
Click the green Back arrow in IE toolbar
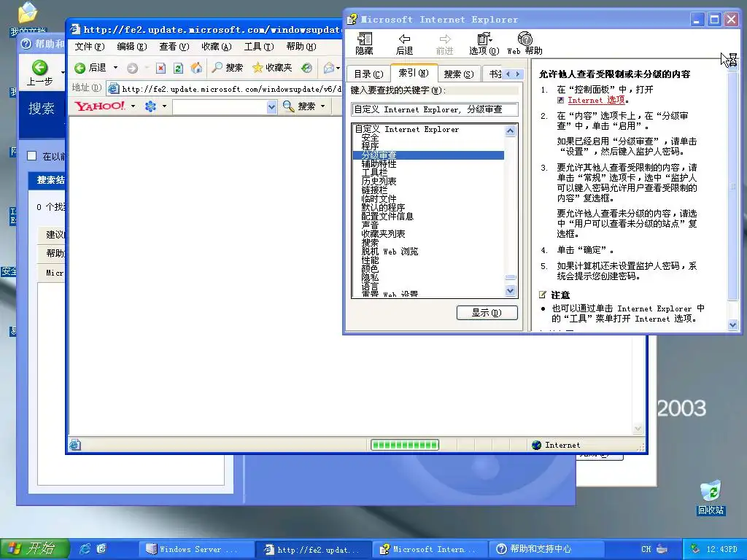[80, 68]
